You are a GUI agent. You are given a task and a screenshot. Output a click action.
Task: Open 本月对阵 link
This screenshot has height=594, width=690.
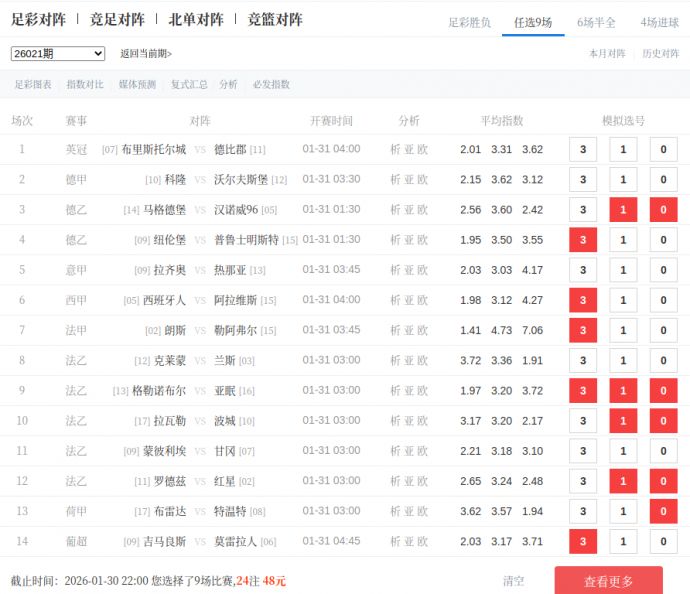607,54
